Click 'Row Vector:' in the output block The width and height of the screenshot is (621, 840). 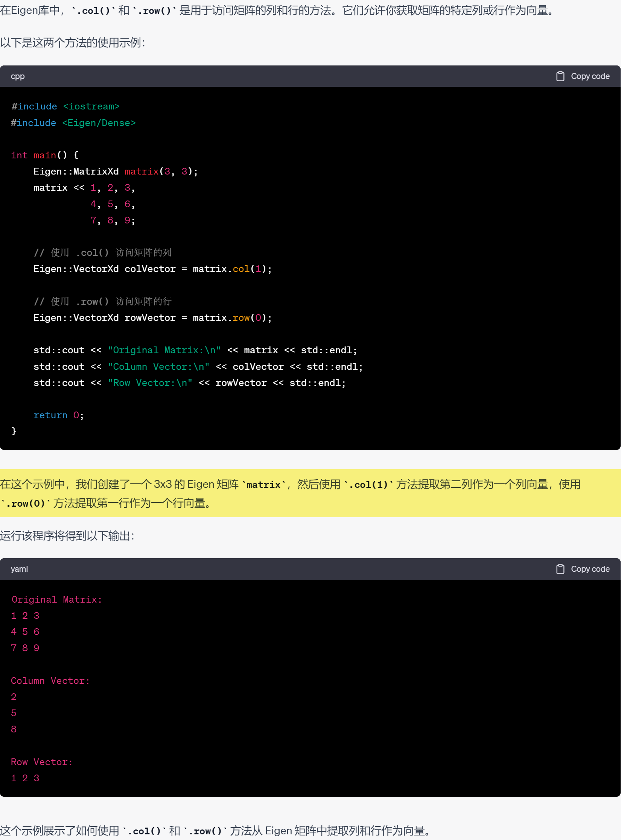click(42, 762)
